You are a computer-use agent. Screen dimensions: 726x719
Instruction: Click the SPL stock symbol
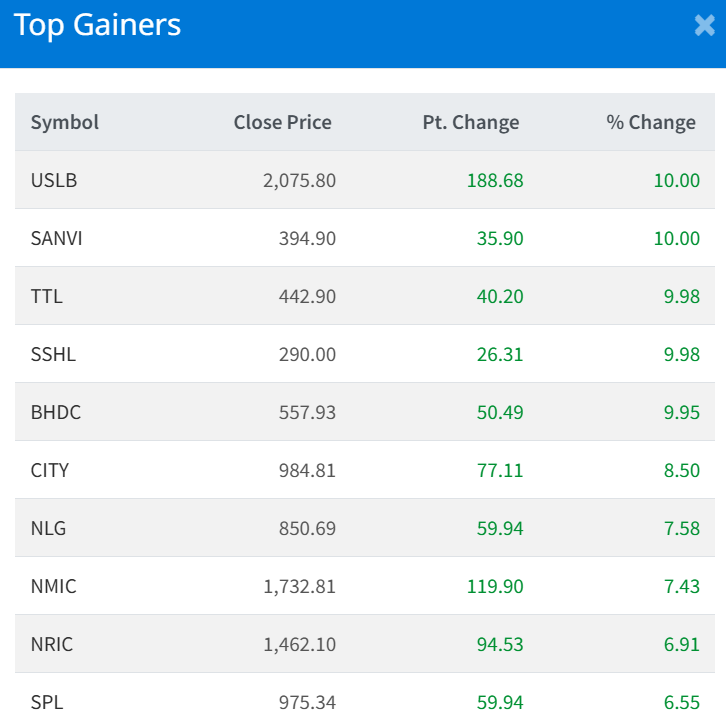[47, 703]
